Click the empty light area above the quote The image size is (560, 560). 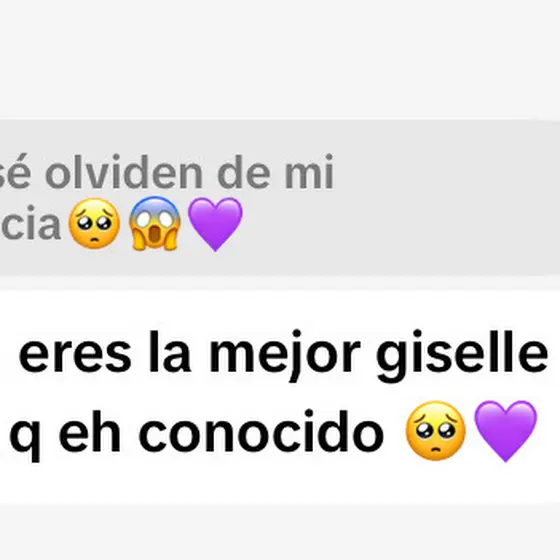[x=280, y=59]
